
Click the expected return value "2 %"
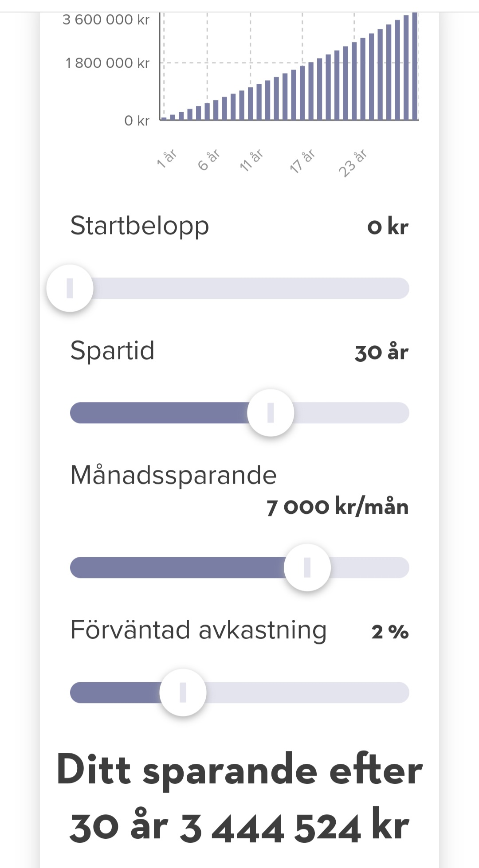click(390, 632)
